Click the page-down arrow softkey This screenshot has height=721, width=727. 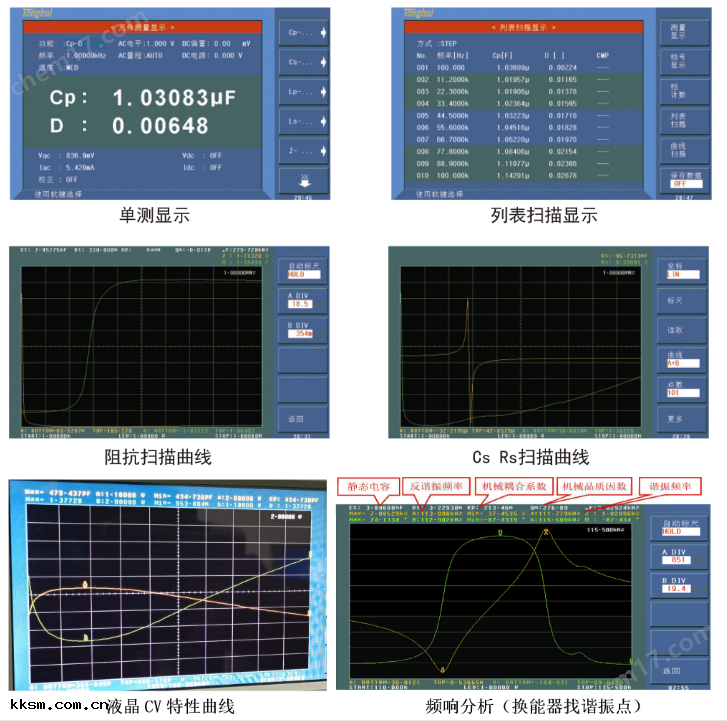[303, 181]
